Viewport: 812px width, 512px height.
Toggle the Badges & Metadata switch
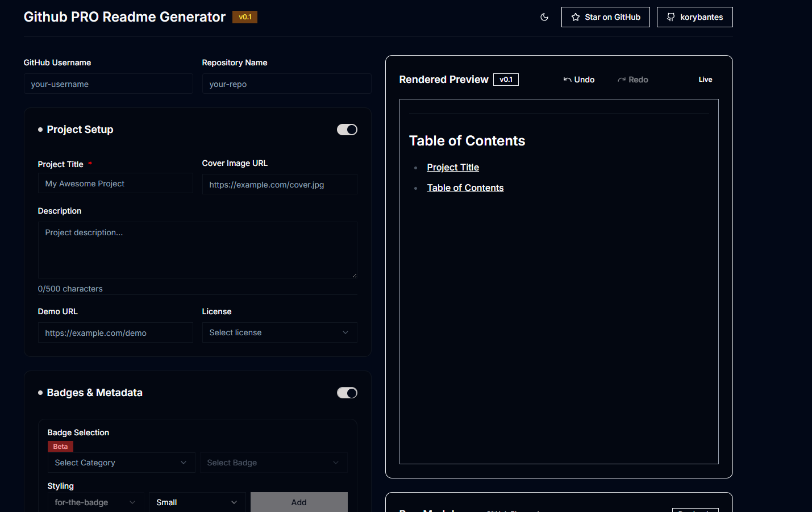347,393
